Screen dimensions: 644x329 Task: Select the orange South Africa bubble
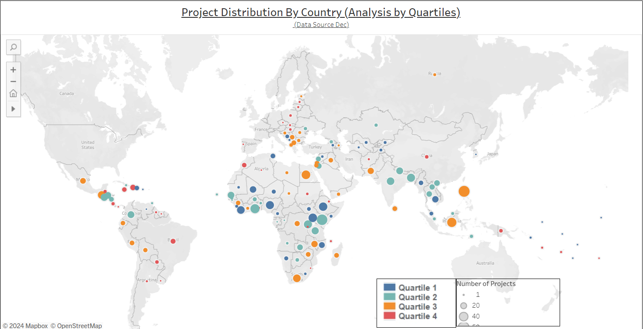297,278
